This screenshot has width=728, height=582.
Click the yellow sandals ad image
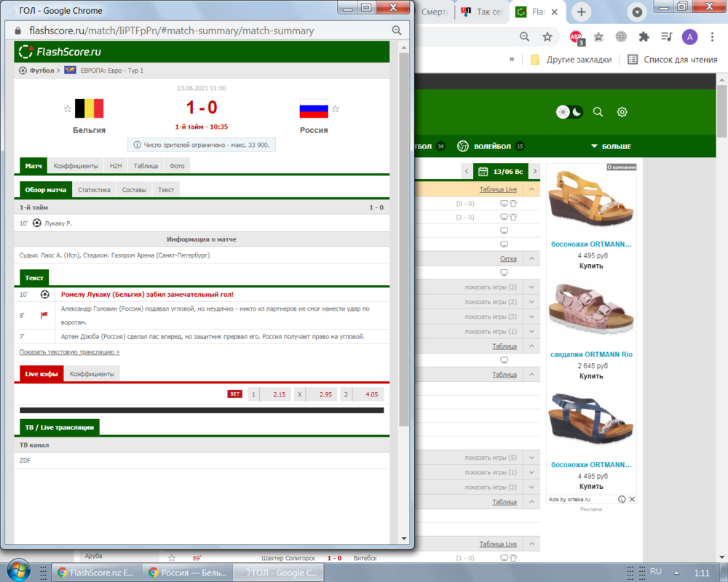[591, 199]
